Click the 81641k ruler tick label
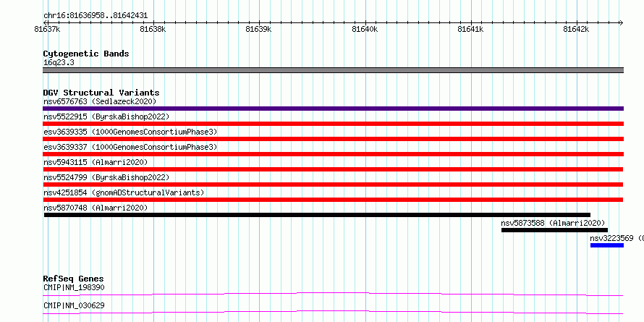The height and width of the screenshot is (322, 644). click(x=470, y=30)
